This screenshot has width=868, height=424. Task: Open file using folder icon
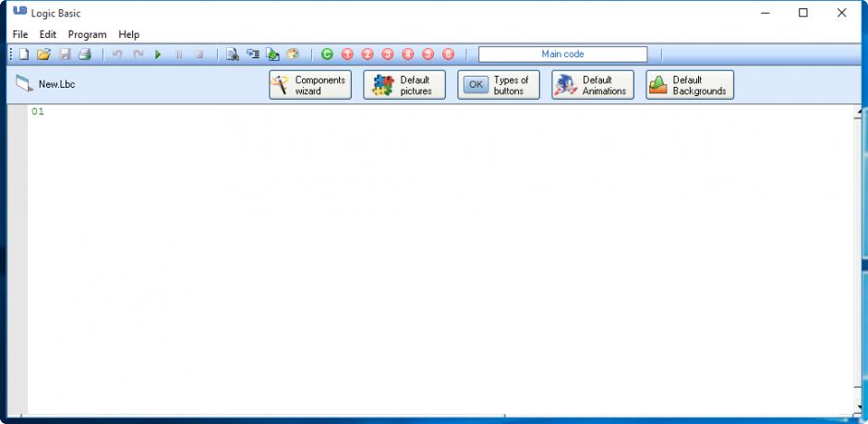click(x=43, y=55)
